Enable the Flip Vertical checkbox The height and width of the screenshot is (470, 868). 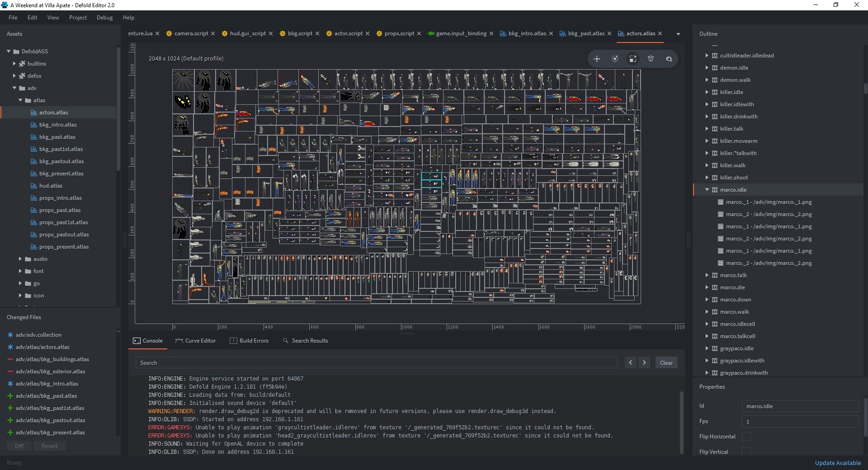(x=746, y=451)
